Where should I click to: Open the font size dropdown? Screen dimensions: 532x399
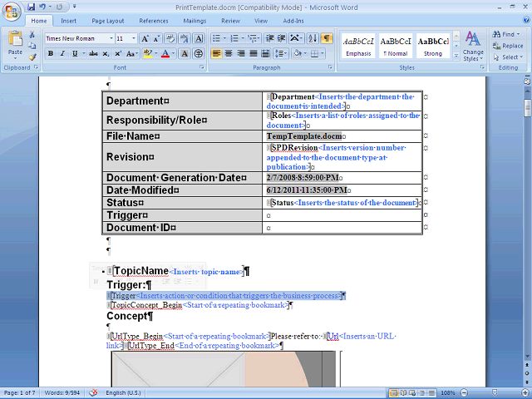[x=133, y=38]
